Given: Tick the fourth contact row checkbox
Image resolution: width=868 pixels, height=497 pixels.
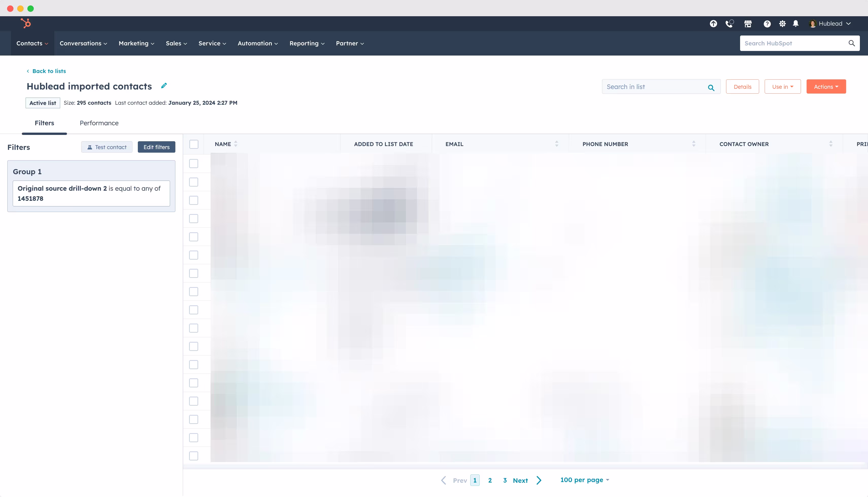Looking at the screenshot, I should (194, 219).
